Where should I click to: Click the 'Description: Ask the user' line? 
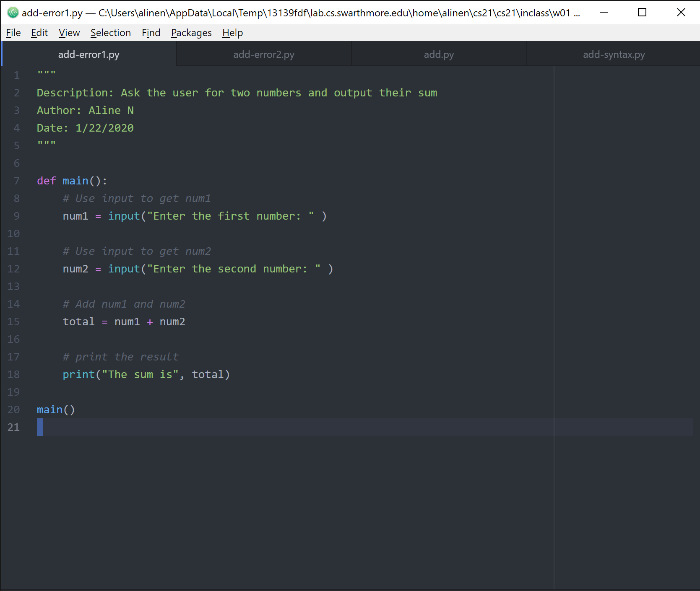[x=237, y=93]
